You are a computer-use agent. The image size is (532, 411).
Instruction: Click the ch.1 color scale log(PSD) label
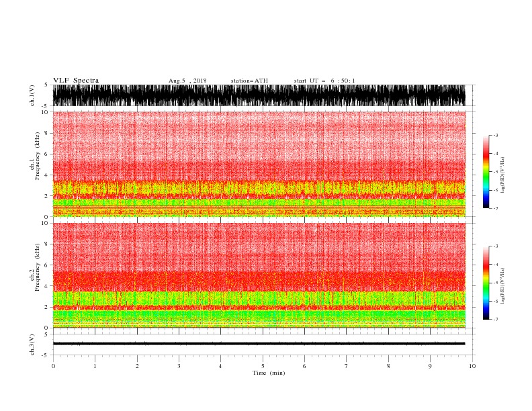pyautogui.click(x=502, y=175)
